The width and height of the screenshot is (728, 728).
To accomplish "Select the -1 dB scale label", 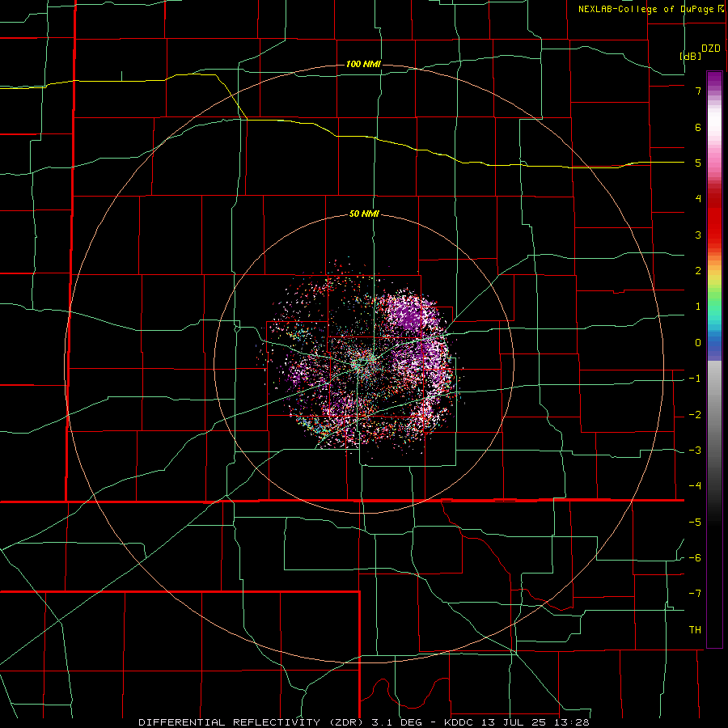I will pos(695,379).
